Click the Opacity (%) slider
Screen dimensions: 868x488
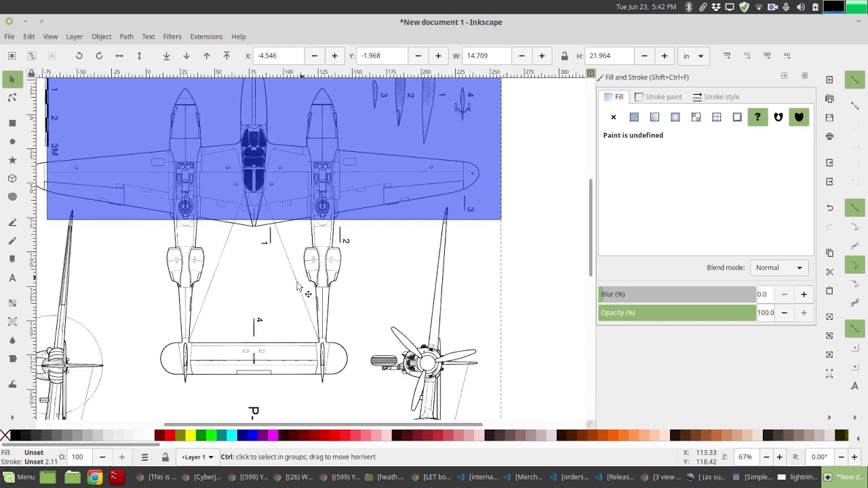click(x=677, y=312)
